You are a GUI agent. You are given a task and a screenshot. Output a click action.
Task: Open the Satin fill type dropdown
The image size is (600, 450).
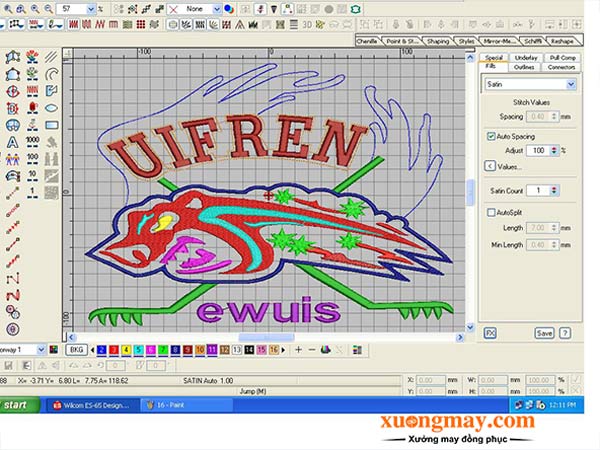[x=571, y=85]
